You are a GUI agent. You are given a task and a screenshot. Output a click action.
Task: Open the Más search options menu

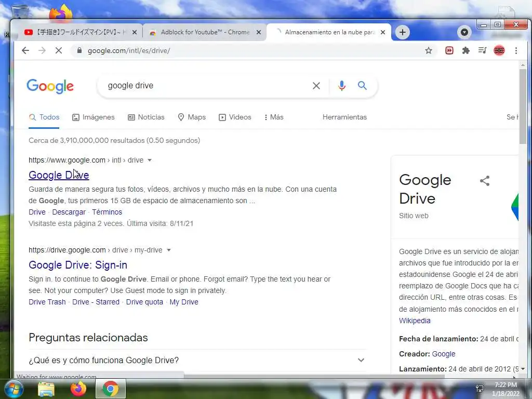tap(274, 117)
